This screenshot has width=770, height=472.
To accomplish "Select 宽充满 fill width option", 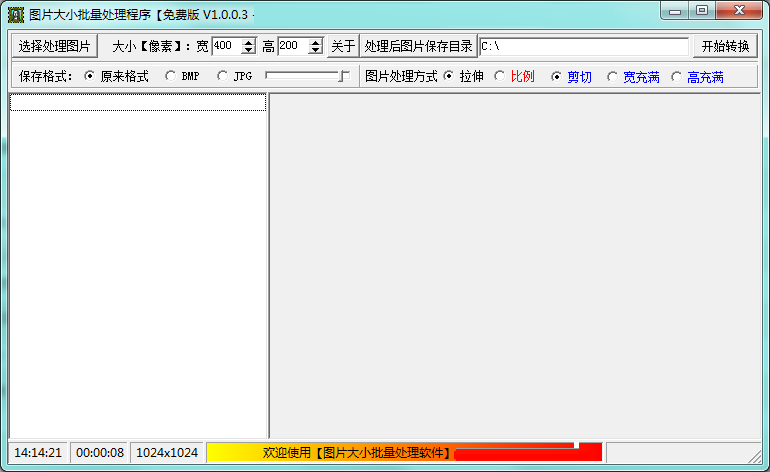I will (x=613, y=76).
